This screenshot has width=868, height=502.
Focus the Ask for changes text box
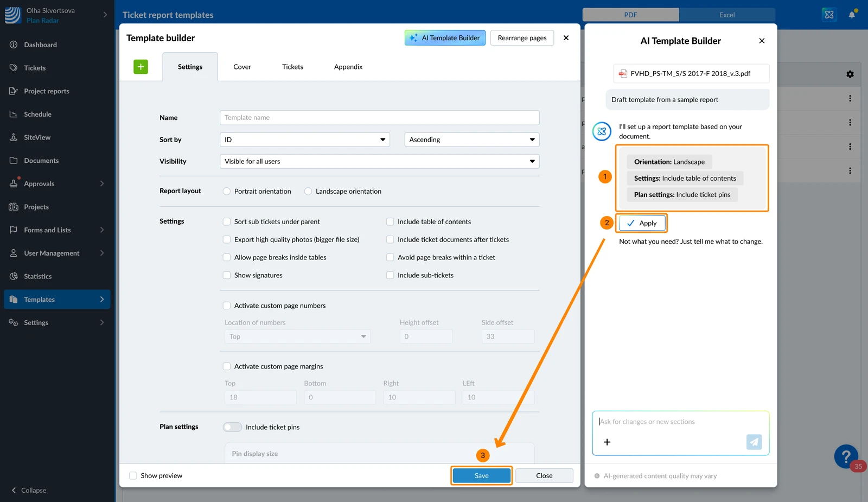680,422
